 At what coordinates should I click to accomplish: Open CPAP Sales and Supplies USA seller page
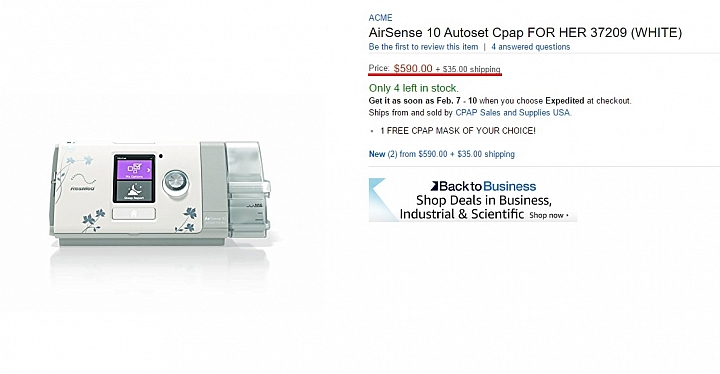pos(513,113)
